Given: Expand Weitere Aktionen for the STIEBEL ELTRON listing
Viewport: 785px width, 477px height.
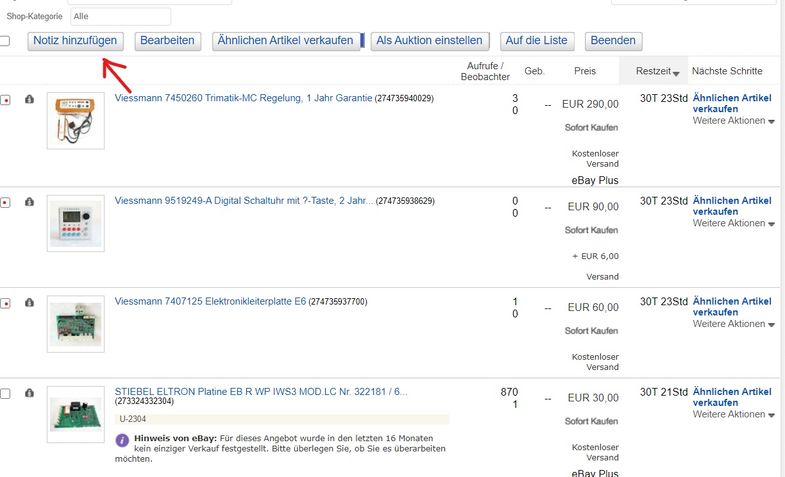Looking at the screenshot, I should point(734,414).
